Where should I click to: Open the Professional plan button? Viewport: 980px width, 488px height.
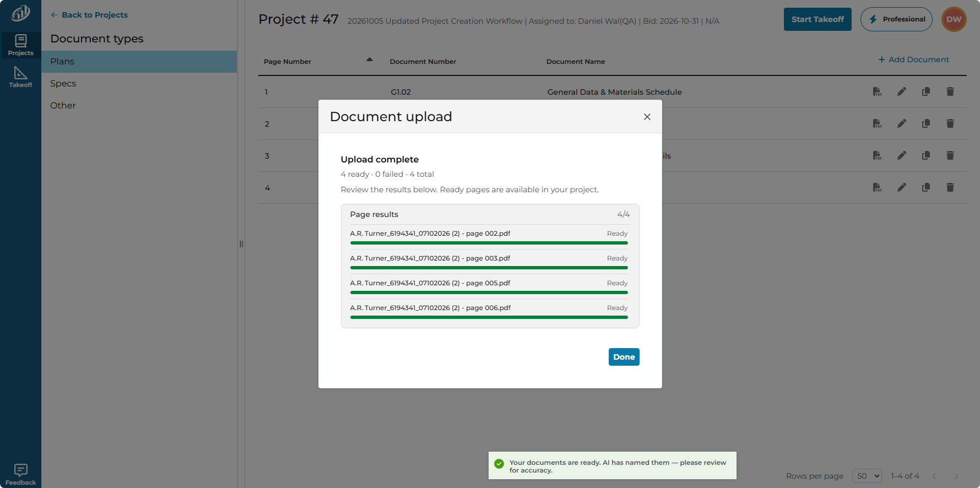pos(896,19)
